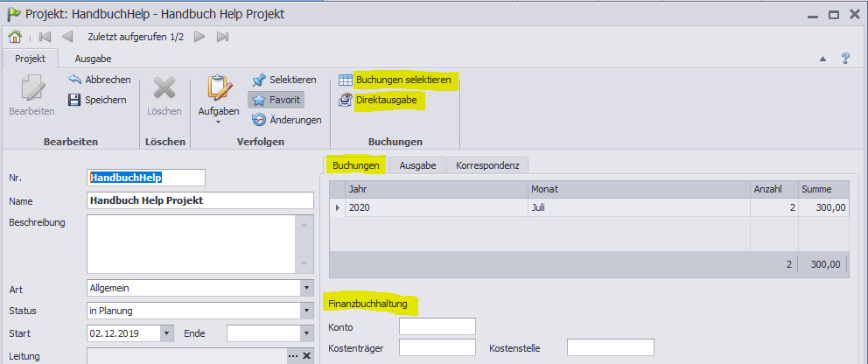Screen dimensions: 868x364
Task: Open Aufgaben clipboard button
Action: pos(219,100)
